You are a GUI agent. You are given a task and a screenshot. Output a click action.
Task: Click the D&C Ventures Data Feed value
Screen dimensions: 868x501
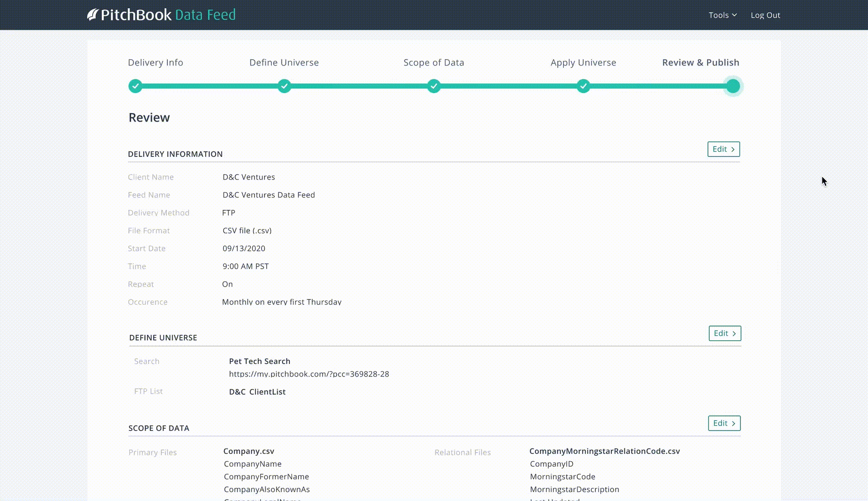pos(269,195)
